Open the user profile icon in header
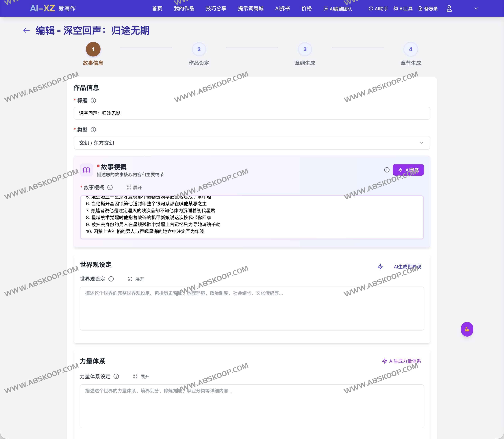The image size is (504, 439). (x=449, y=9)
